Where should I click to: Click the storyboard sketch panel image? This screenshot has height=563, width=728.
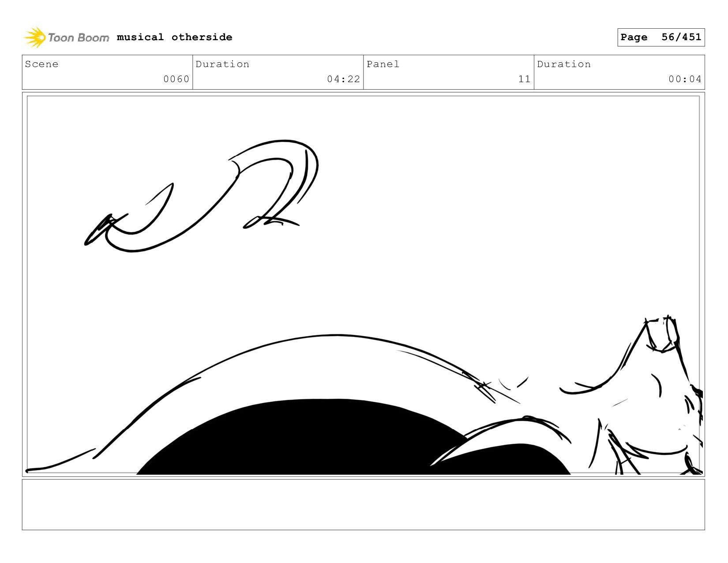pyautogui.click(x=363, y=284)
